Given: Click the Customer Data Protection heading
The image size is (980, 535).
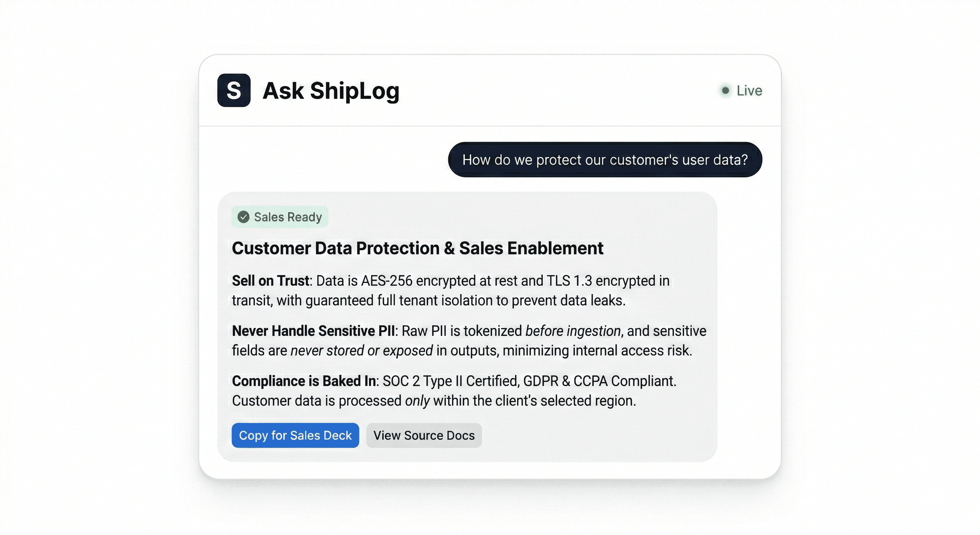Looking at the screenshot, I should point(417,248).
